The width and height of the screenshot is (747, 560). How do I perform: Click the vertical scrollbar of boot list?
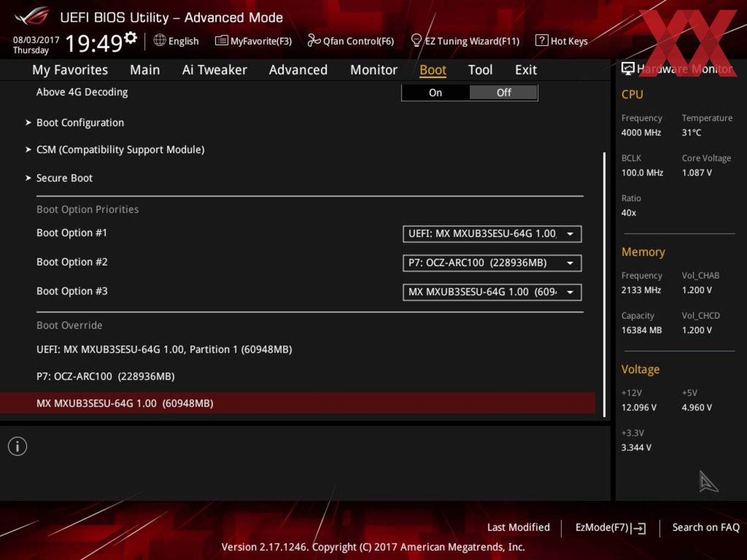(x=604, y=284)
